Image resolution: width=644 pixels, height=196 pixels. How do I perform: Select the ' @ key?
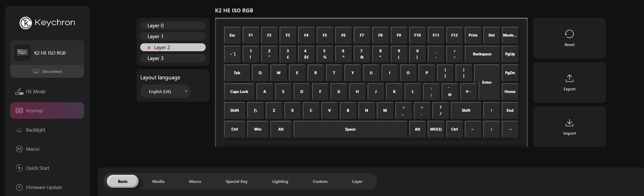450,91
